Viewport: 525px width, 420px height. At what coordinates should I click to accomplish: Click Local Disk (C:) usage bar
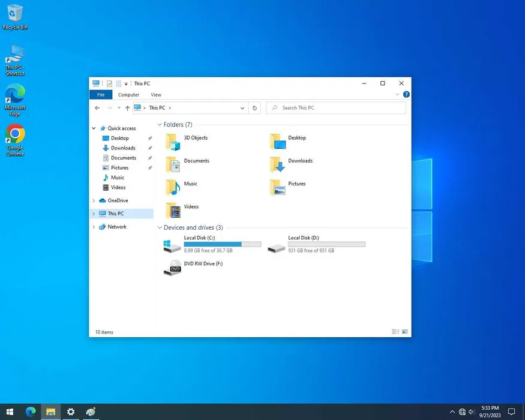pos(223,244)
